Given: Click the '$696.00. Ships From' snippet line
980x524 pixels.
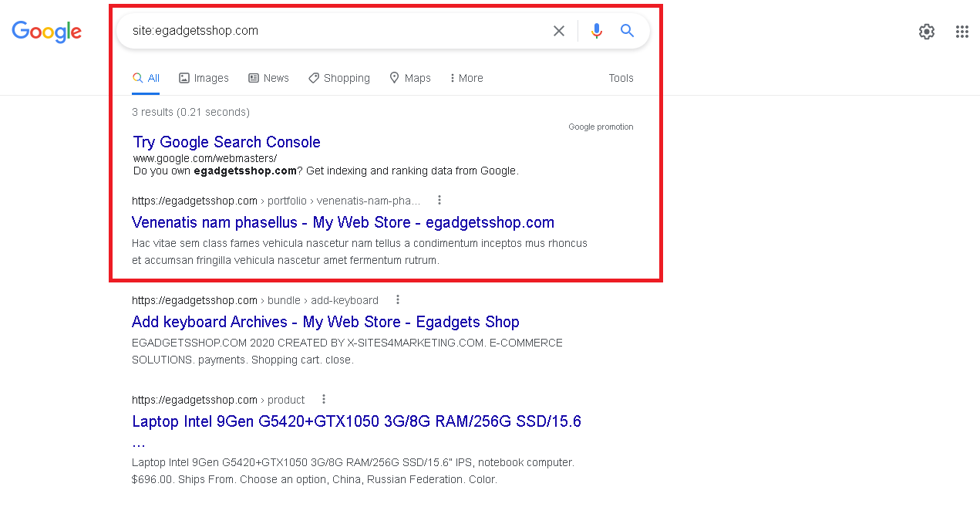Looking at the screenshot, I should [x=315, y=479].
